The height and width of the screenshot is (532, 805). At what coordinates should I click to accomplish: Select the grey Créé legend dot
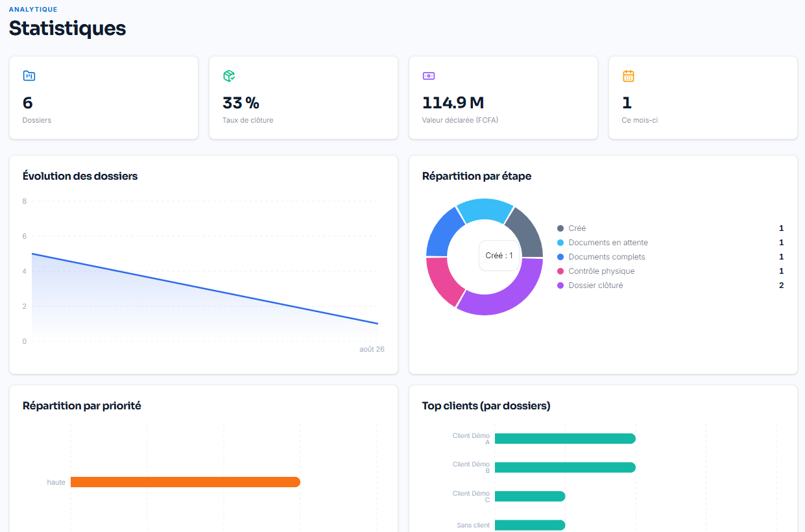click(x=560, y=228)
